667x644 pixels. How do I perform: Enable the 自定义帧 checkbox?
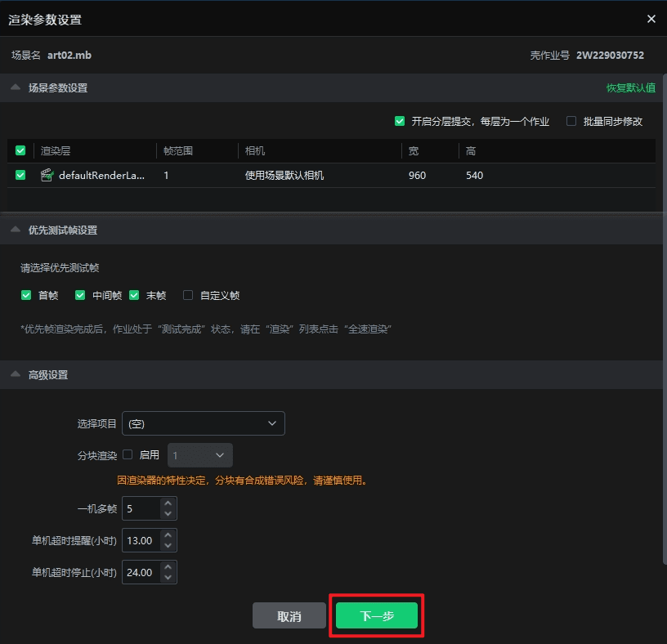[x=188, y=296]
